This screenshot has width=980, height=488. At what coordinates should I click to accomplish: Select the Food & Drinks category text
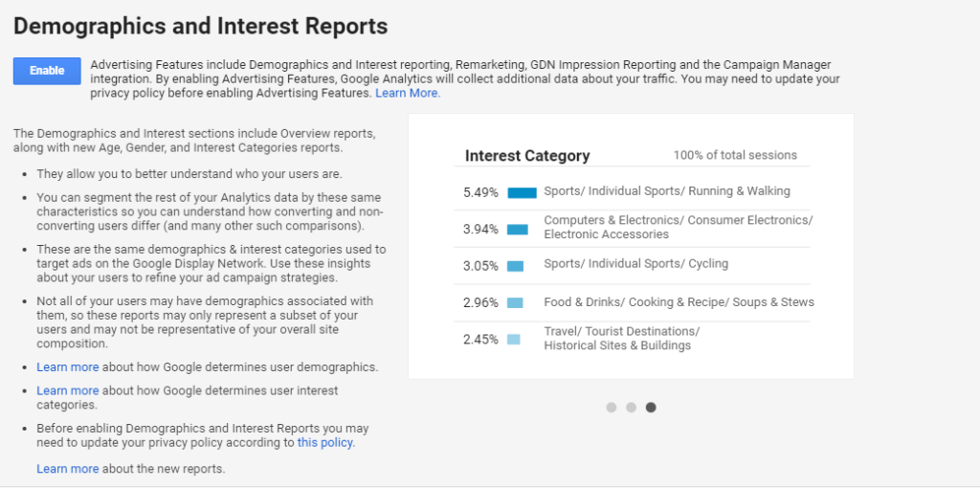[679, 302]
